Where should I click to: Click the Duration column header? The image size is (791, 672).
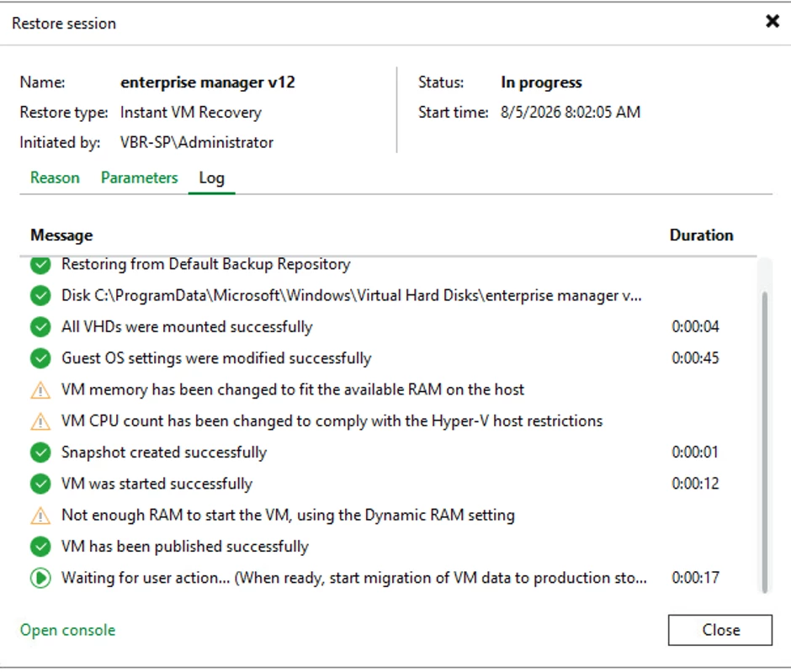[x=701, y=235]
